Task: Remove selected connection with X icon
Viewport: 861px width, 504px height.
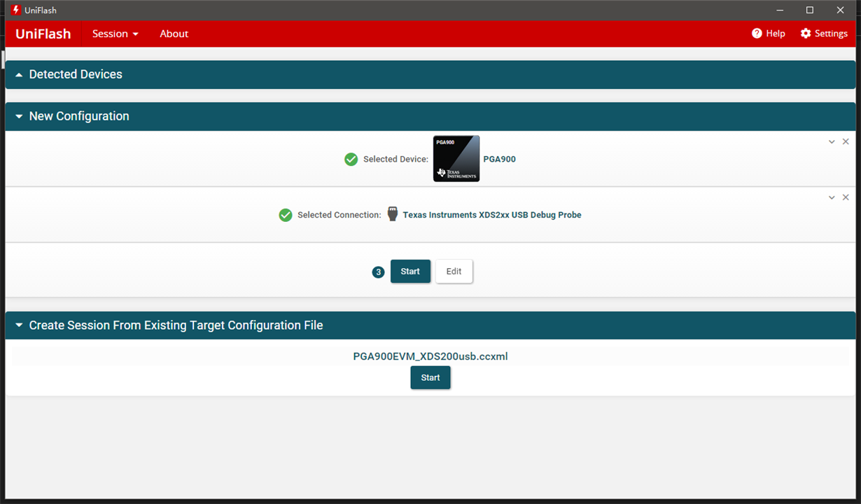Action: point(846,197)
